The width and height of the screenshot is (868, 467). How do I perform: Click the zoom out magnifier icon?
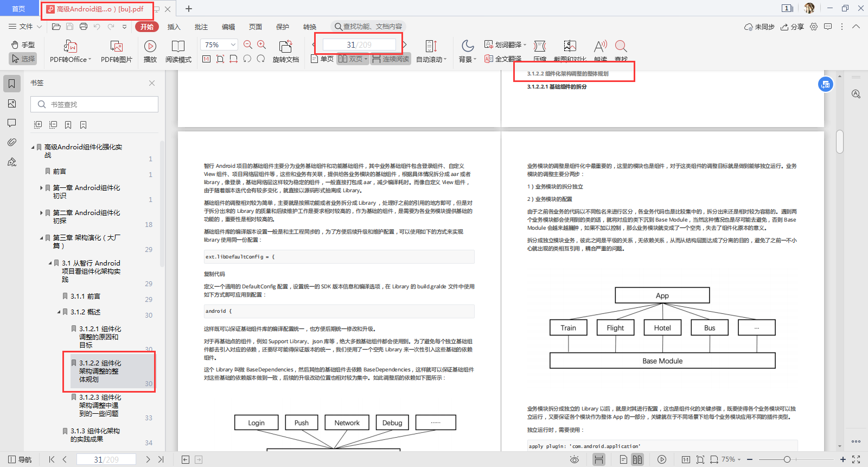248,45
